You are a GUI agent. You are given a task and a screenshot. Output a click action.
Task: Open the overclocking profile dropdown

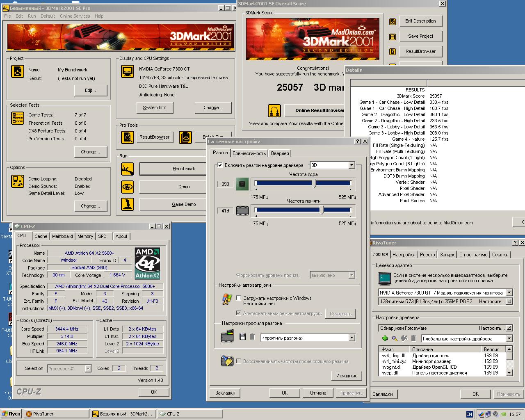(x=352, y=338)
